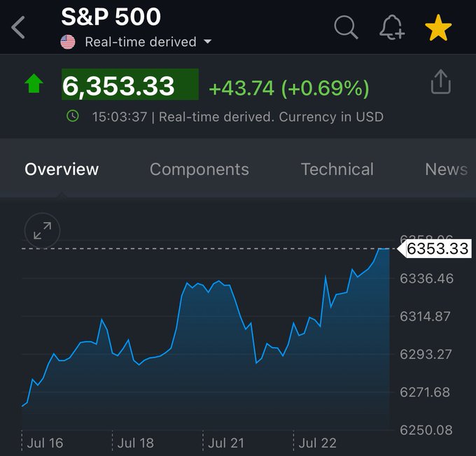Screen dimensions: 476x456
Task: Tap the +43.74 (+0.69%) change text
Action: (x=288, y=88)
